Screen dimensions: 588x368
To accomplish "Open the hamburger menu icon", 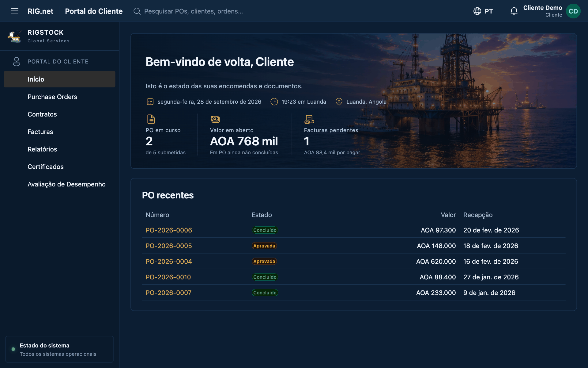I will tap(15, 11).
